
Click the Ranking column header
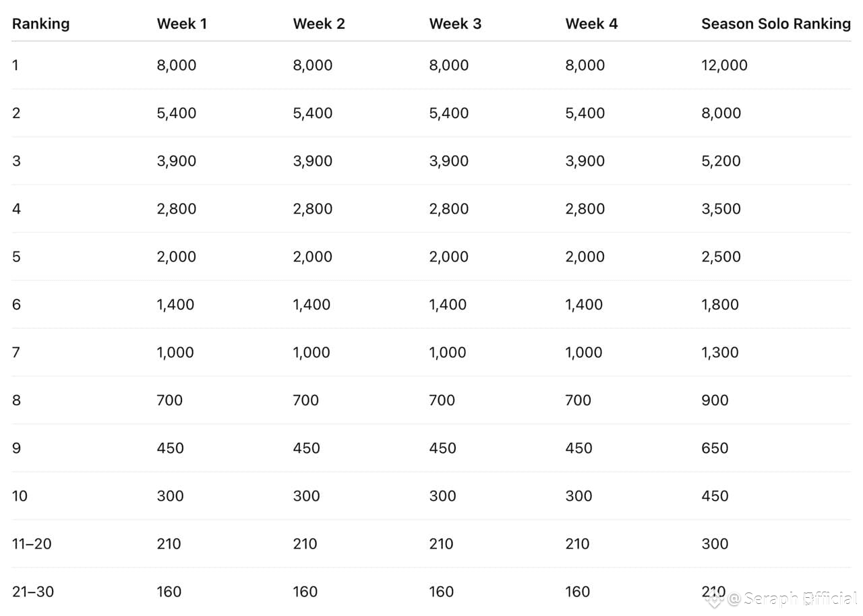pyautogui.click(x=40, y=24)
